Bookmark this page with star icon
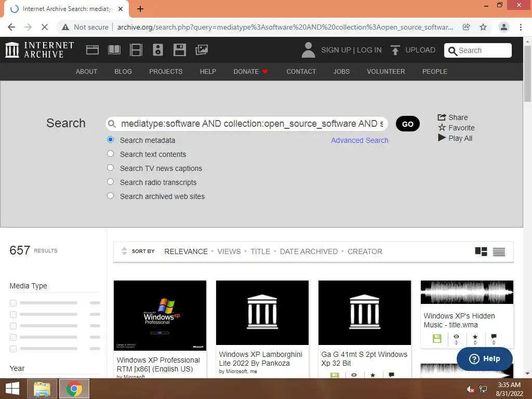This screenshot has height=399, width=532. tap(483, 27)
